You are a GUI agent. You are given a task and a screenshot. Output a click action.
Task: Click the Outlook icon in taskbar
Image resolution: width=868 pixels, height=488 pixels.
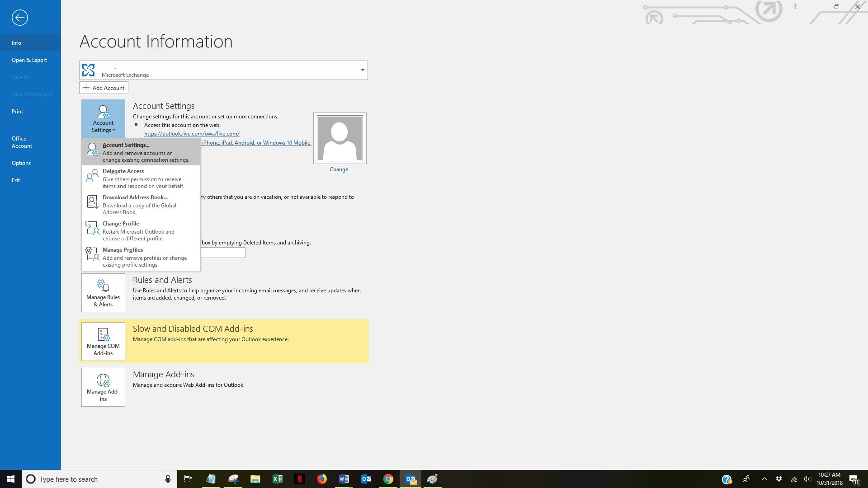pyautogui.click(x=366, y=479)
